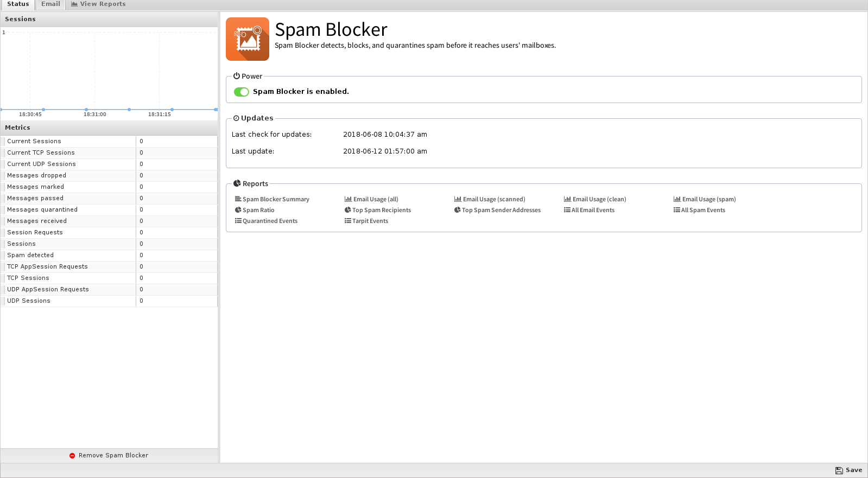Viewport: 868px width, 478px height.
Task: Click the Email Usage (clean) chart icon
Action: click(x=567, y=199)
